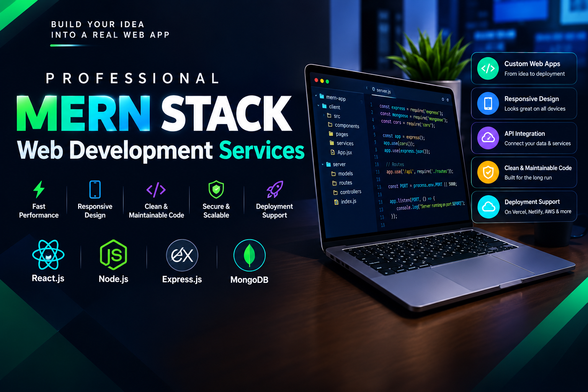Click the "Built for the long run" card subtitle

pos(528,178)
